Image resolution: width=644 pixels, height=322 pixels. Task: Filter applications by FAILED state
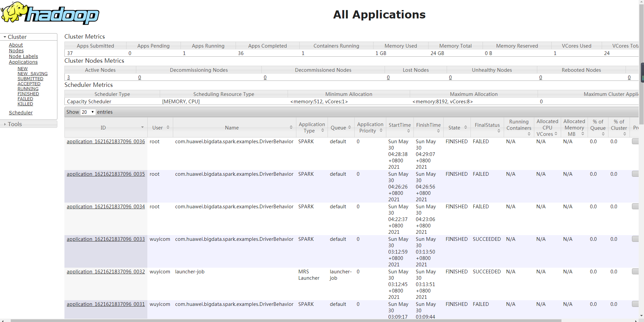click(25, 99)
